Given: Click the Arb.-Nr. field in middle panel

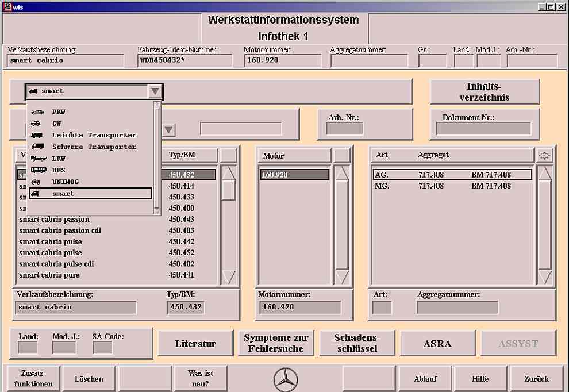Looking at the screenshot, I should (344, 129).
